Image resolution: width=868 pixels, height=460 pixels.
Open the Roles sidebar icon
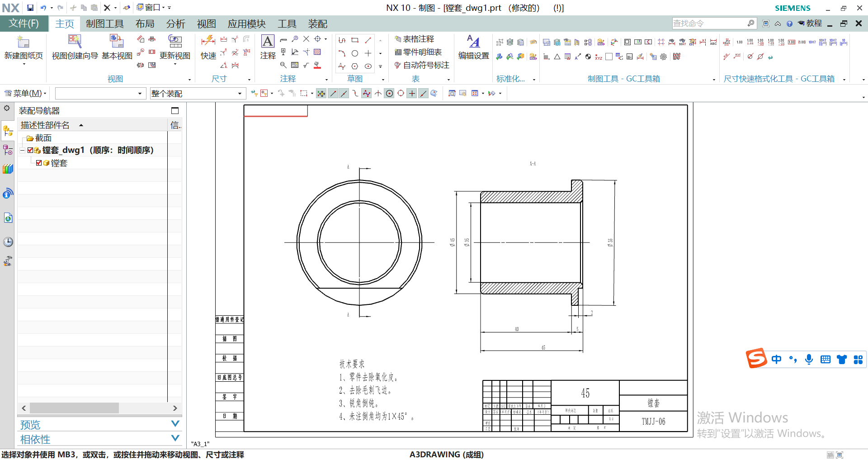click(8, 261)
